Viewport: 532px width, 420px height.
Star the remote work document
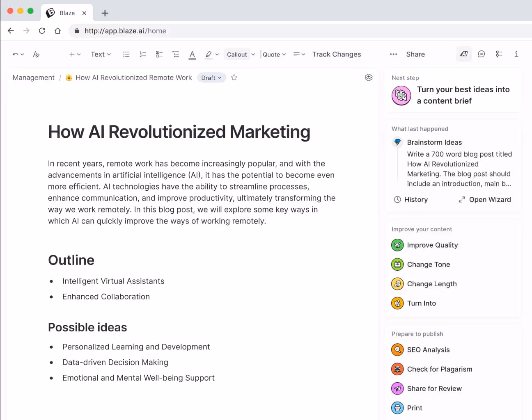coord(234,78)
